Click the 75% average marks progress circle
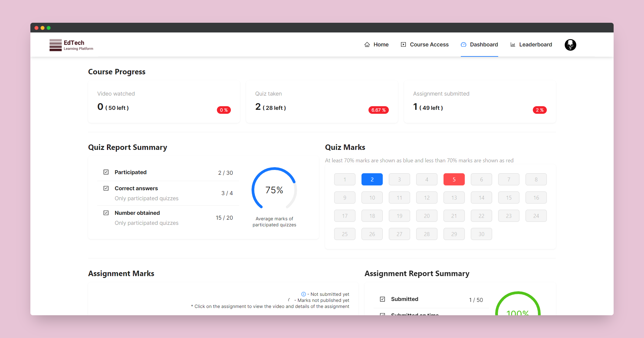The image size is (644, 338). (x=274, y=190)
